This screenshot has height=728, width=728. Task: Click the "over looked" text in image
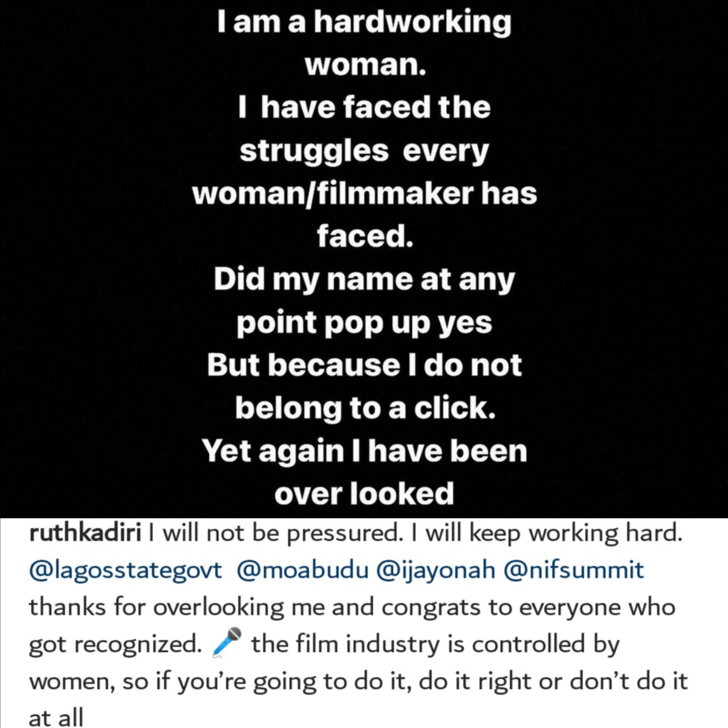pos(364,494)
